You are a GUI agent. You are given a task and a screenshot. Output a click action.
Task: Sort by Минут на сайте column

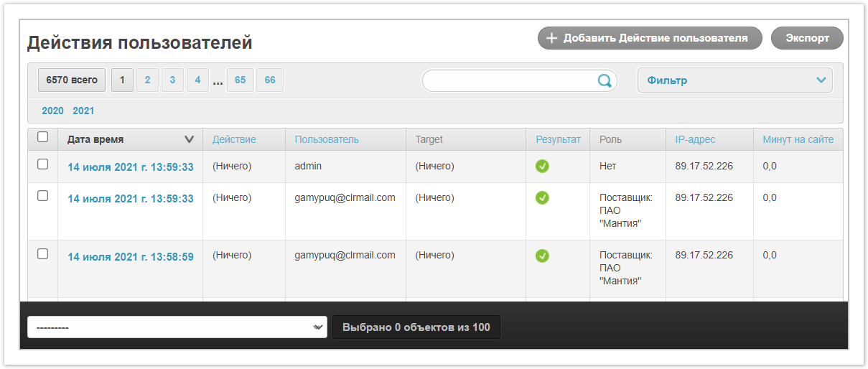point(798,139)
